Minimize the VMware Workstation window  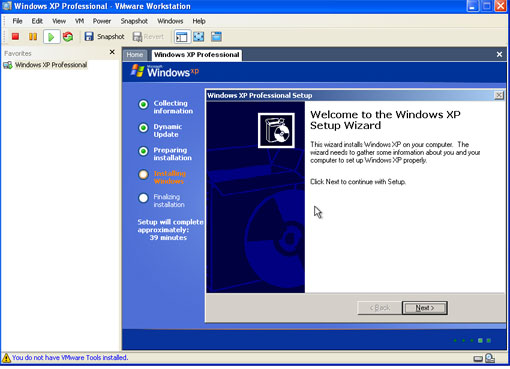(x=473, y=6)
